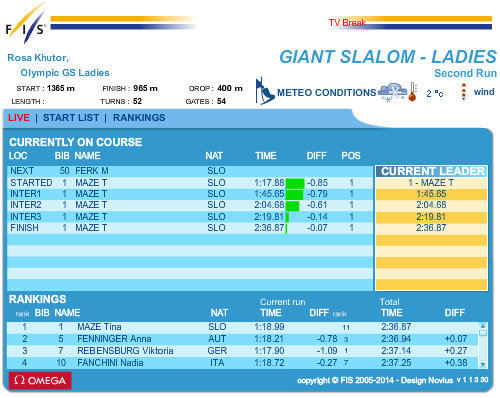This screenshot has width=500, height=398.
Task: Select the INTER2 row
Action: pyautogui.click(x=190, y=205)
